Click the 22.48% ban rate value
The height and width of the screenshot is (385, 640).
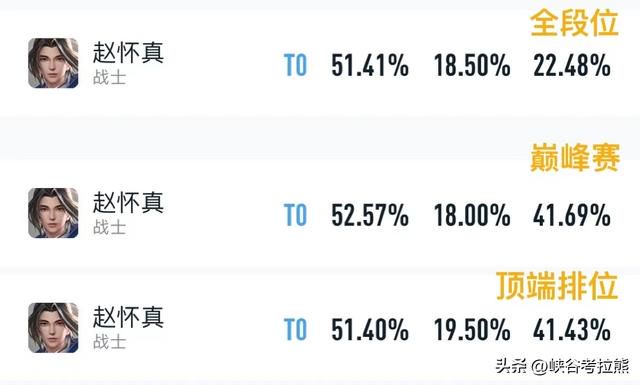coord(572,65)
